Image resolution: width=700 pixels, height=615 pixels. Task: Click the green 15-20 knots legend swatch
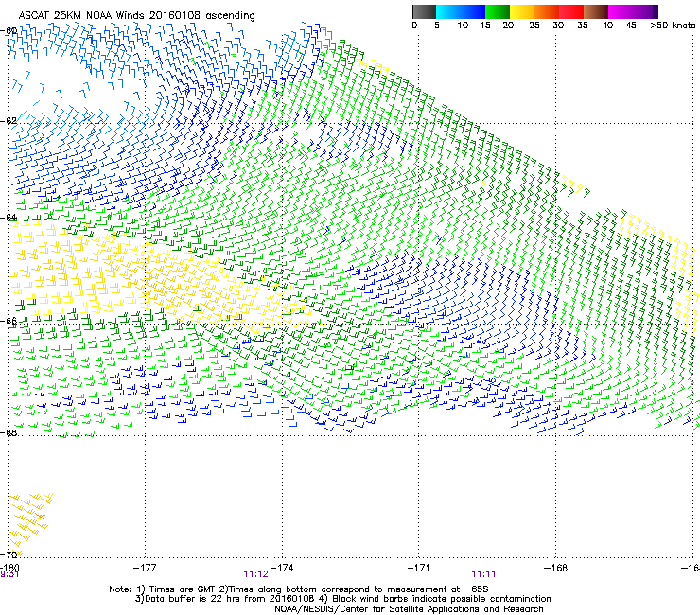(498, 11)
